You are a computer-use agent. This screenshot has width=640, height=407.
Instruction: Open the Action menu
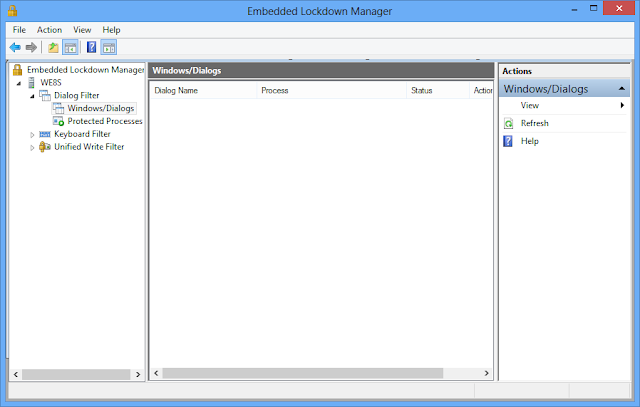coord(49,30)
